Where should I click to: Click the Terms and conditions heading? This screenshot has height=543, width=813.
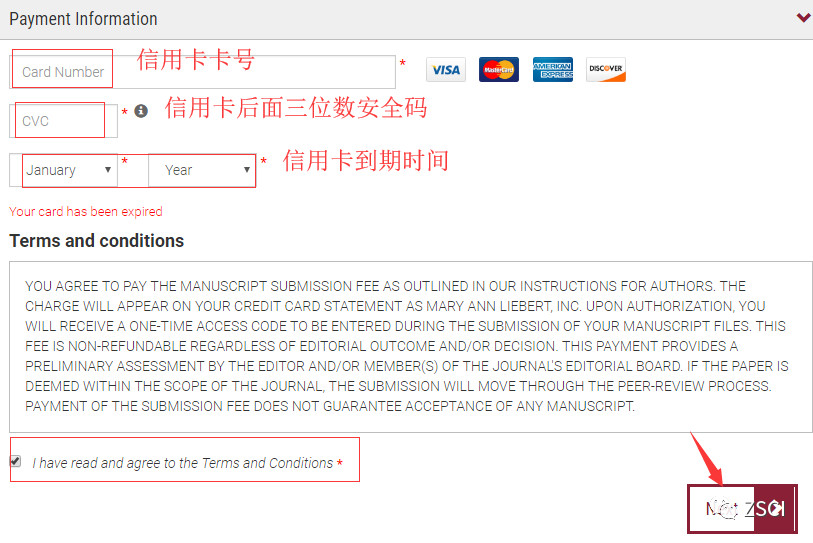(96, 241)
